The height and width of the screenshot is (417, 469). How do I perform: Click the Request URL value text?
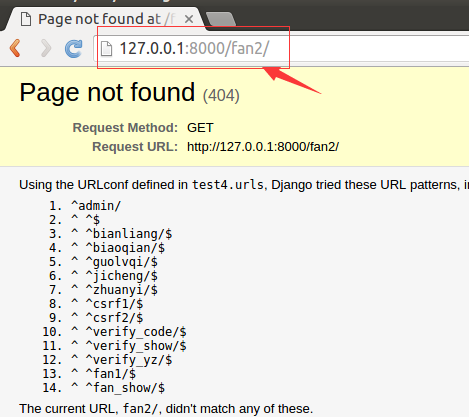(263, 147)
